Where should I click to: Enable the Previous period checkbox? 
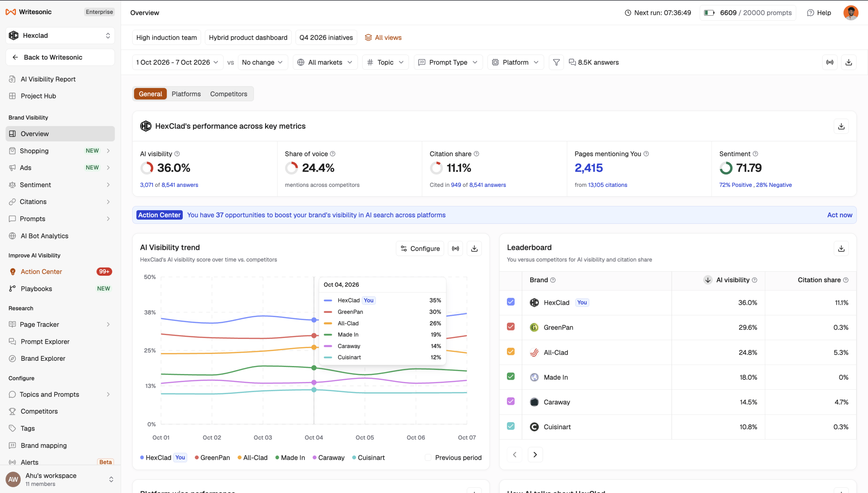[x=428, y=457]
